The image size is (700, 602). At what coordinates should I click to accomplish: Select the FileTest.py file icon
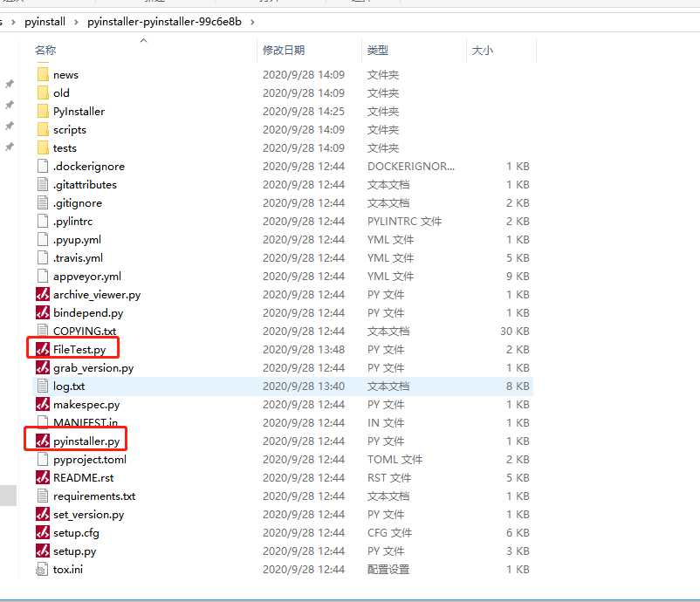[x=43, y=350]
